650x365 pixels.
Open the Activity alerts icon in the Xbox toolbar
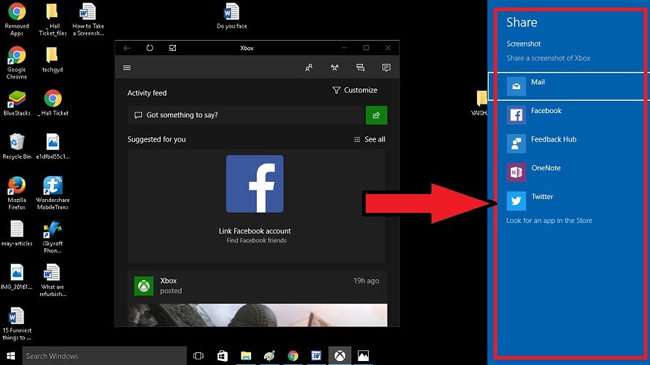click(386, 68)
